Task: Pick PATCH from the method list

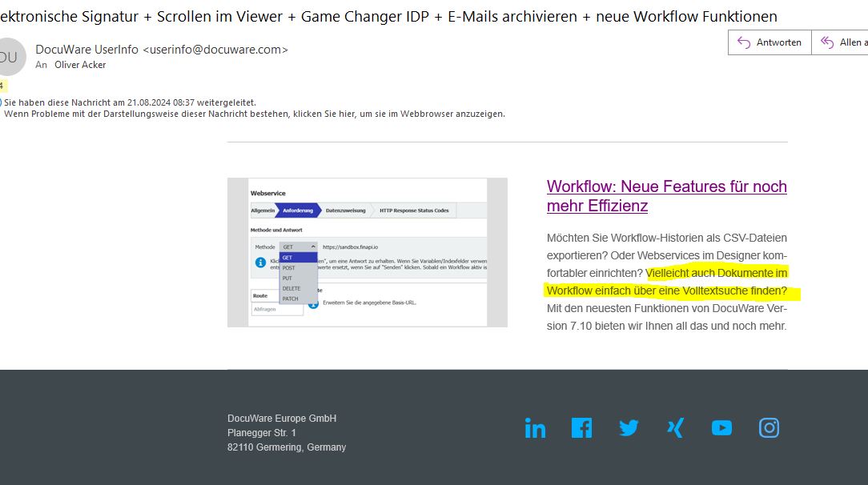Action: click(x=291, y=299)
